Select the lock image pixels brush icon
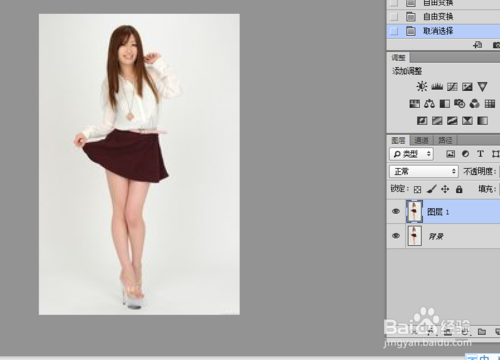 pos(432,189)
